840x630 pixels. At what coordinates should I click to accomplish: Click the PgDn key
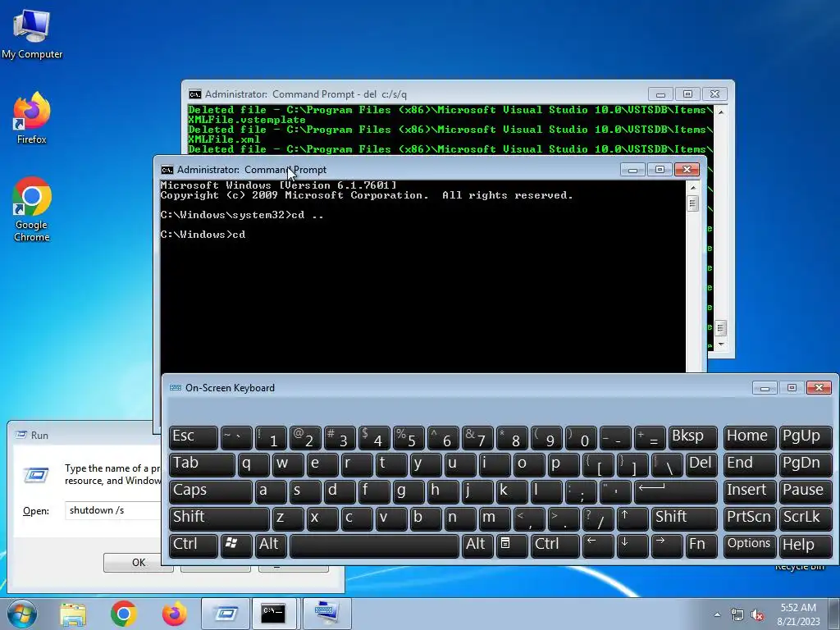pos(806,464)
